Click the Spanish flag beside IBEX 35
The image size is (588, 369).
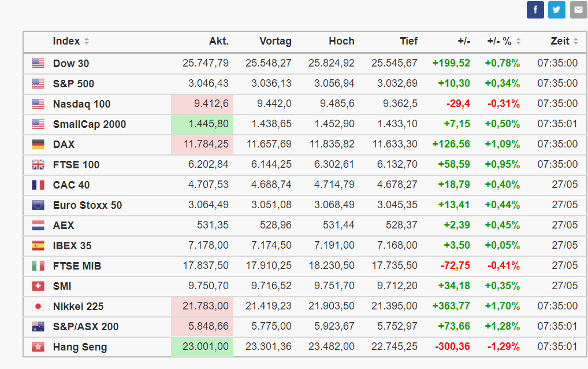point(38,246)
